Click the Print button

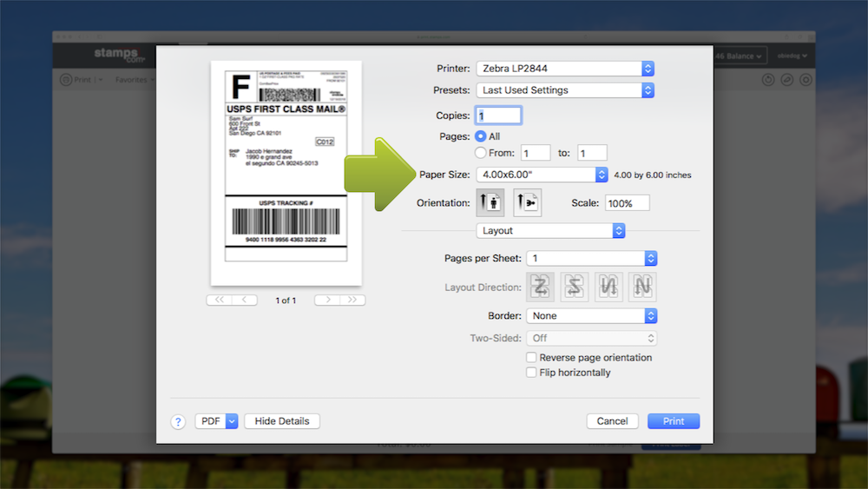pos(674,421)
